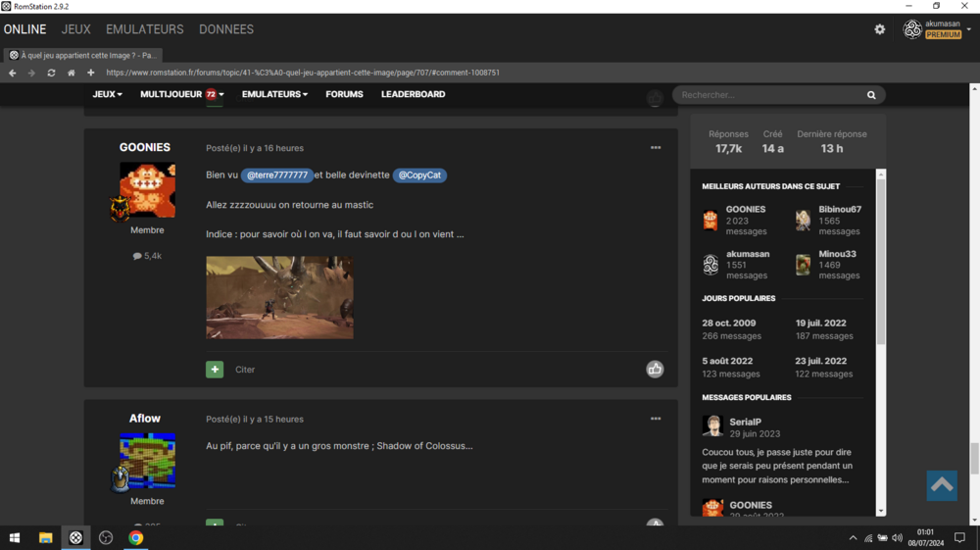Screen dimensions: 980x550
Task: Click in the Rechercher search field
Action: tap(769, 95)
